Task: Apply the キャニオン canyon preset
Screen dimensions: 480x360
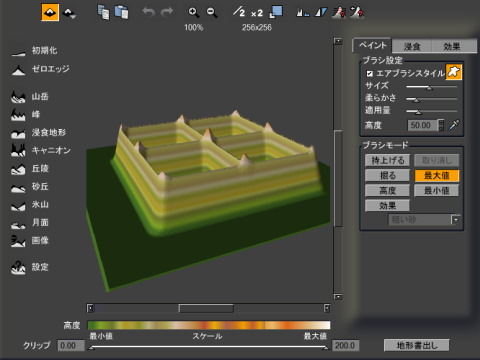Action: click(18, 150)
